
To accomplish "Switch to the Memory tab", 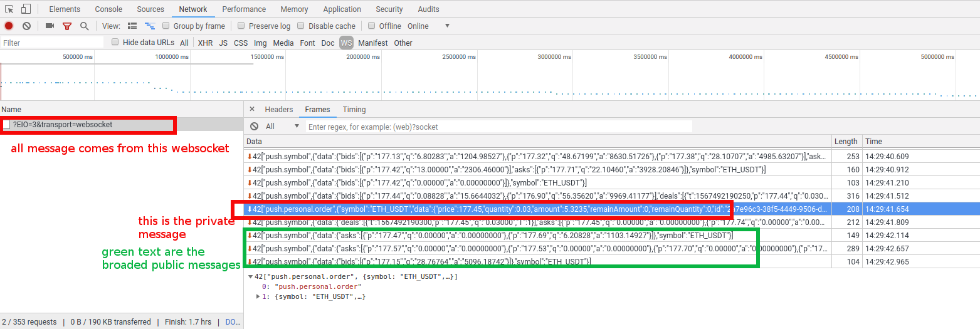I will point(294,9).
